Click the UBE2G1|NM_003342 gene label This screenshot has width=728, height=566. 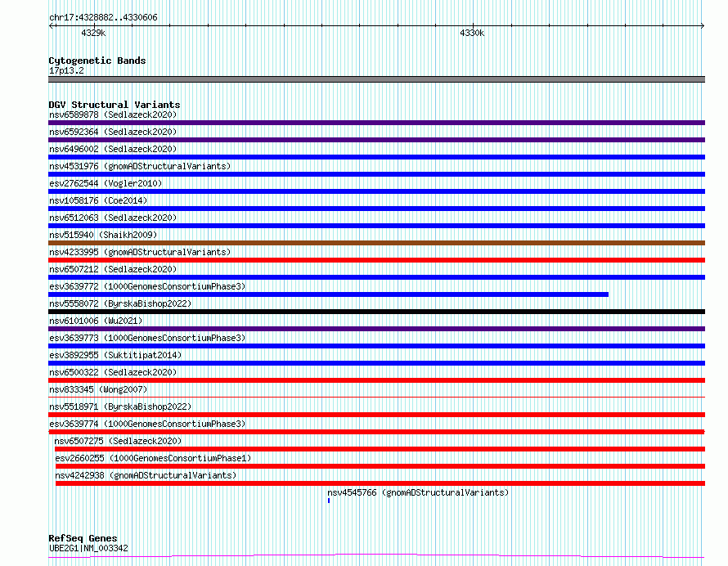click(x=88, y=548)
